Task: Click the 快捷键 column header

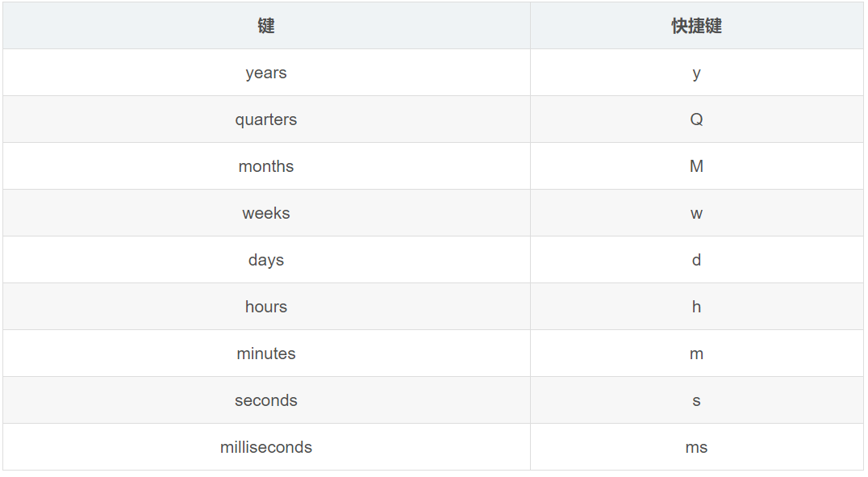Action: point(696,26)
